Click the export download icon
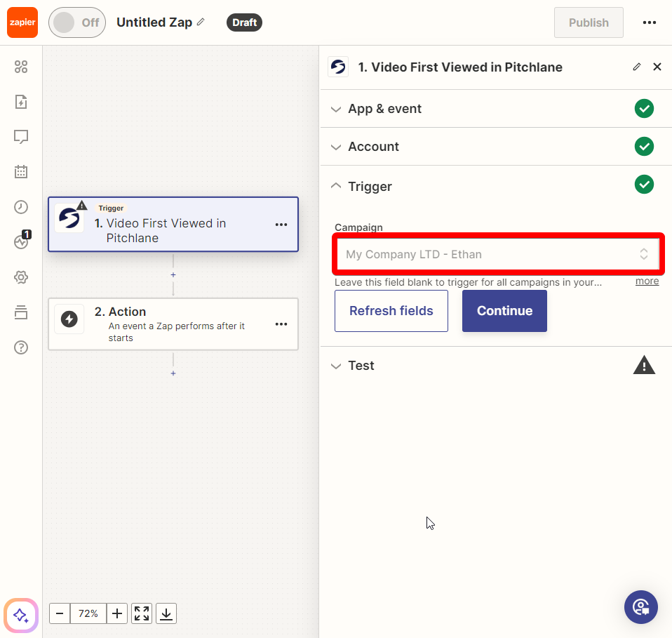Viewport: 672px width, 638px height. coord(166,613)
